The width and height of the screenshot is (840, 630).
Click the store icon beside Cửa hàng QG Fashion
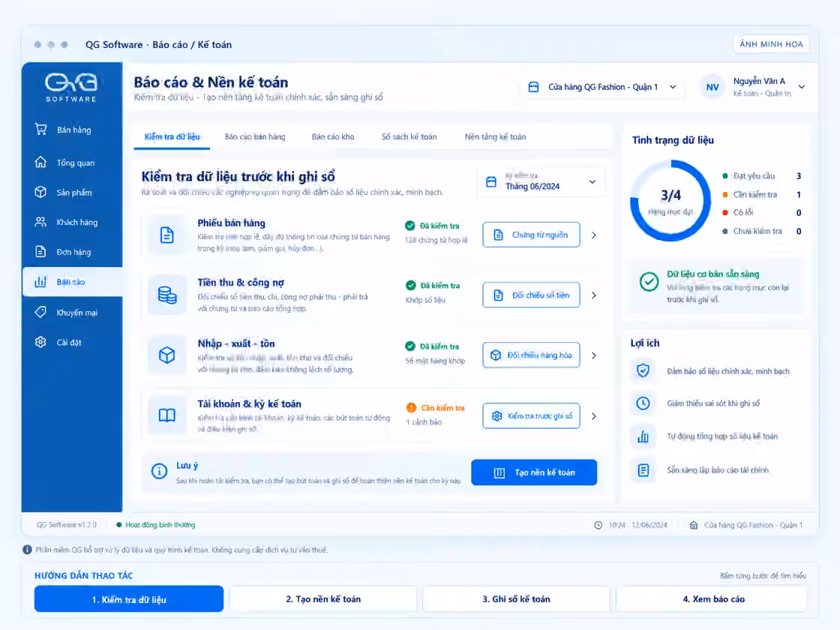533,87
